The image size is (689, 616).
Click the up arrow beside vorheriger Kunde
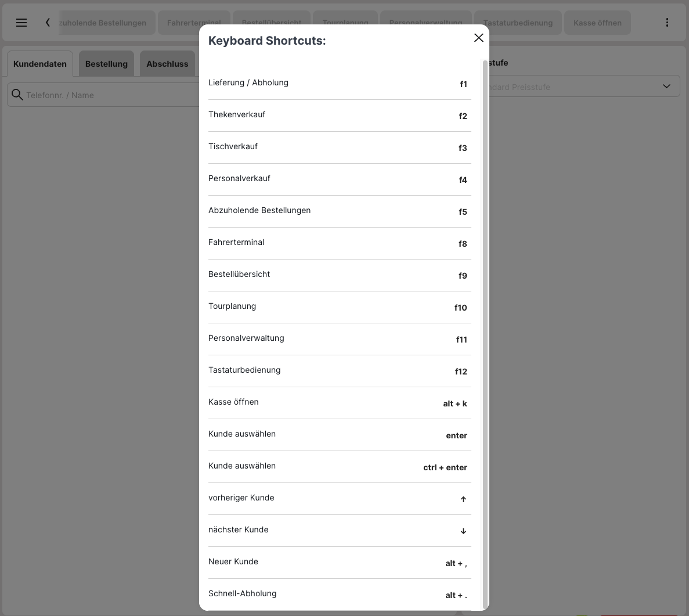463,499
